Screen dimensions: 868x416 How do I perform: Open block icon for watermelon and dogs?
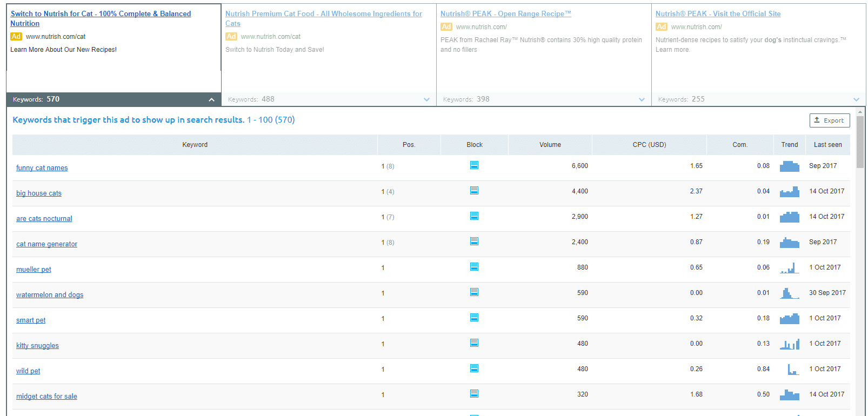[x=474, y=292]
